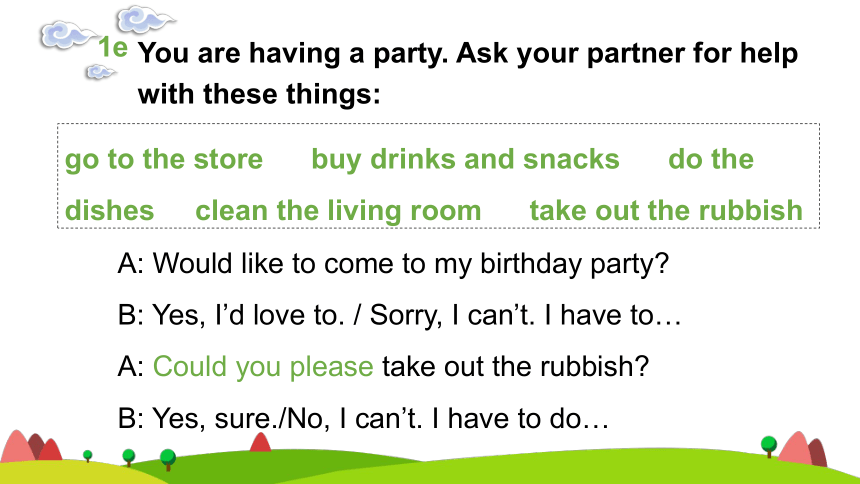
Task: Click green tree at bottom right
Action: click(769, 446)
